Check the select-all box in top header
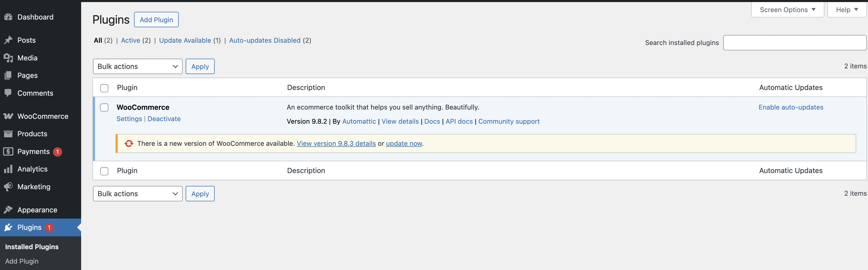The image size is (868, 270). tap(105, 88)
